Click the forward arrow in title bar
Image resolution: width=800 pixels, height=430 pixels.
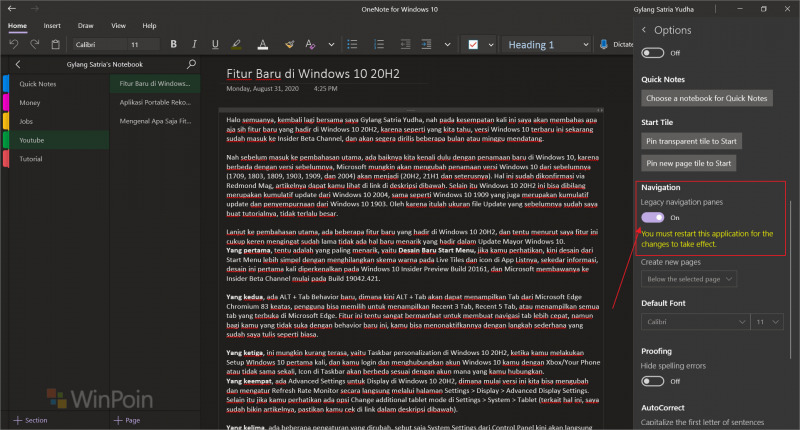35,9
